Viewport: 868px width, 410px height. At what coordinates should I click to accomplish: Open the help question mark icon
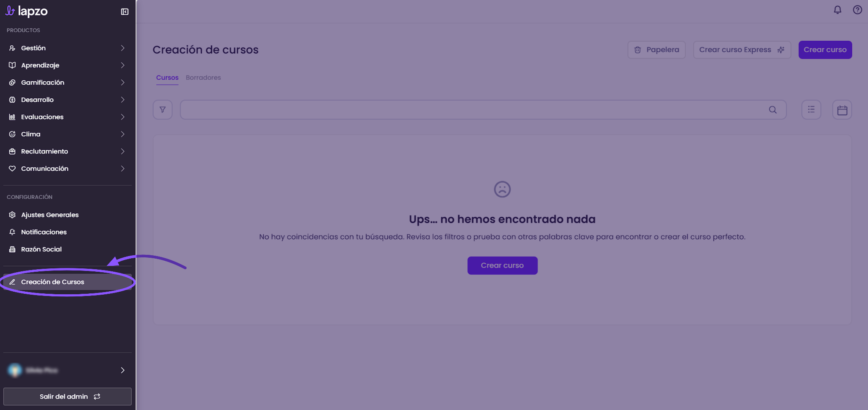pos(857,10)
